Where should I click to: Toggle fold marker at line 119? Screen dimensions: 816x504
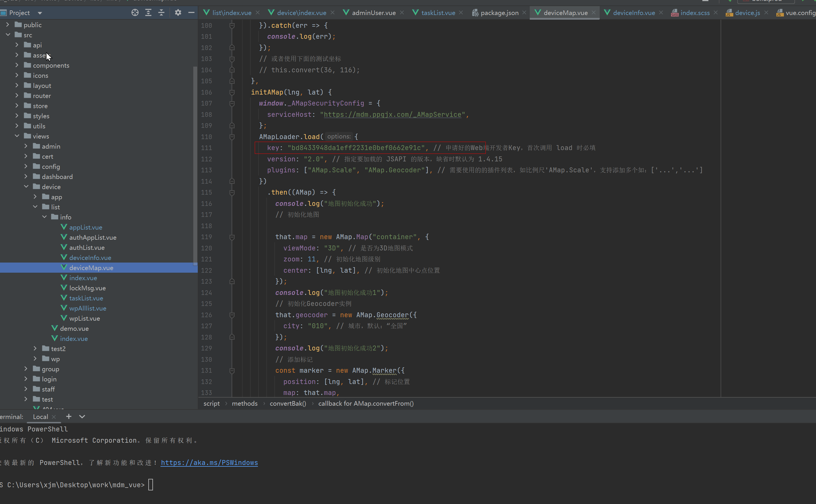[x=232, y=237]
